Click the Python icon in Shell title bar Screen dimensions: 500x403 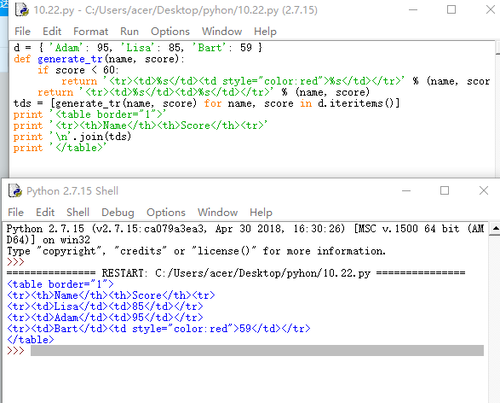click(x=15, y=191)
